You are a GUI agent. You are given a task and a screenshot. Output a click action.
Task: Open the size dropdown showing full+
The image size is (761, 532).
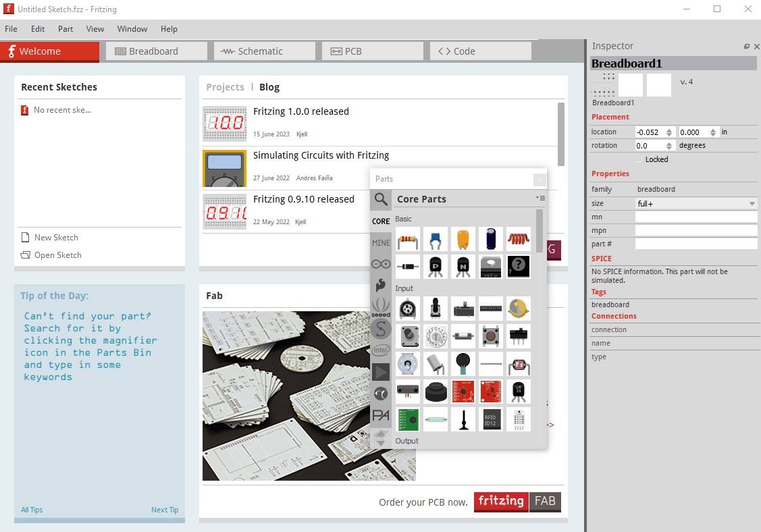tap(696, 203)
